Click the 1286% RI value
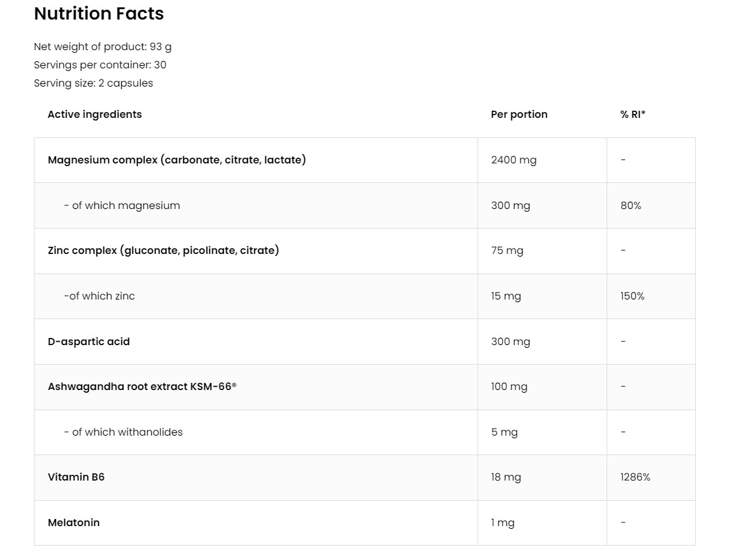731x560 pixels. point(635,477)
